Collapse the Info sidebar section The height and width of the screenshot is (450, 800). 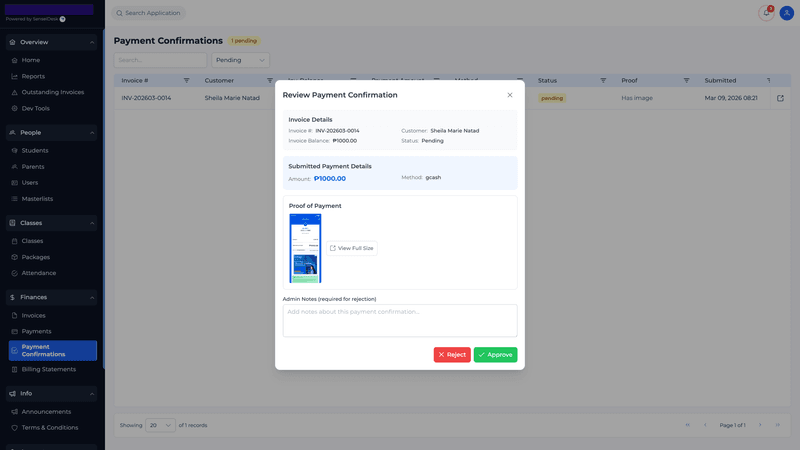point(92,393)
